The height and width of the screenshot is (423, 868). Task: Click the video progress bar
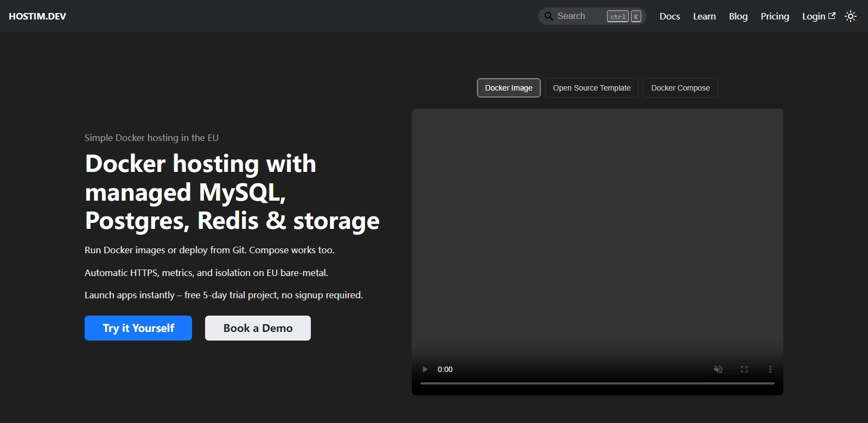(597, 383)
